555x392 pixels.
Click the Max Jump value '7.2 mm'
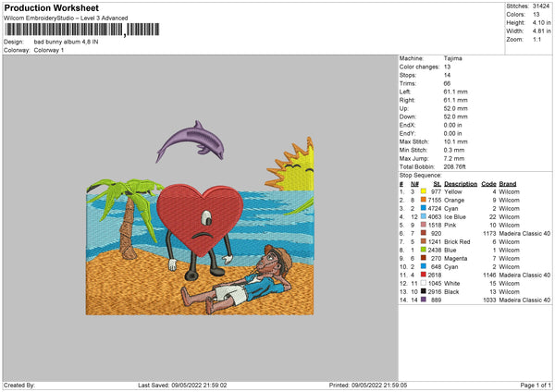click(x=454, y=158)
